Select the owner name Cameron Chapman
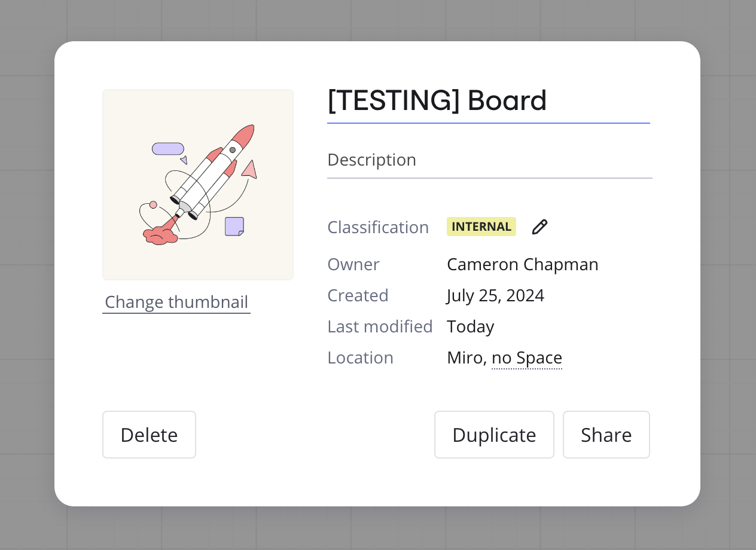 [522, 264]
